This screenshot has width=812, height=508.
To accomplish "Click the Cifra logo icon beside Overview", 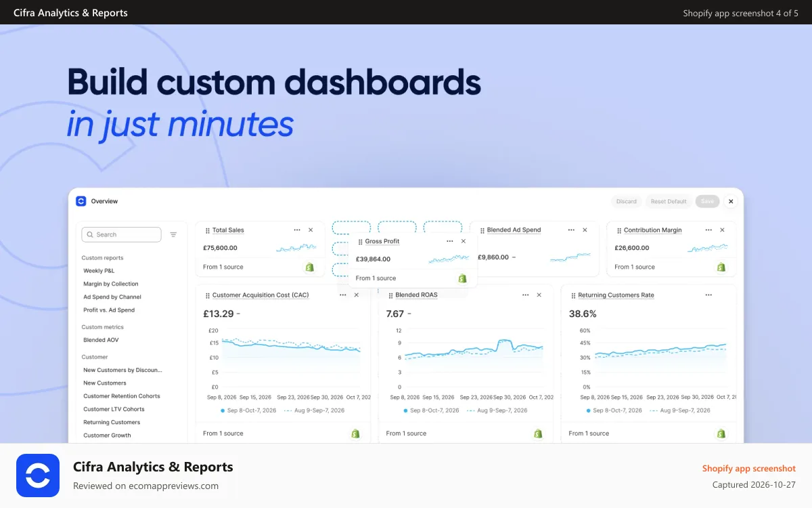I will (x=81, y=201).
